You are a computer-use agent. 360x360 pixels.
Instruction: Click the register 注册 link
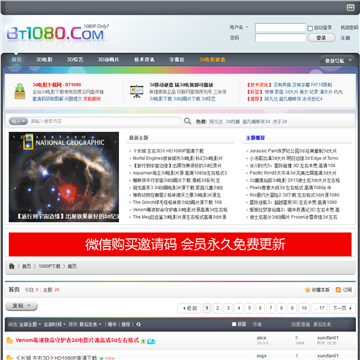click(345, 38)
